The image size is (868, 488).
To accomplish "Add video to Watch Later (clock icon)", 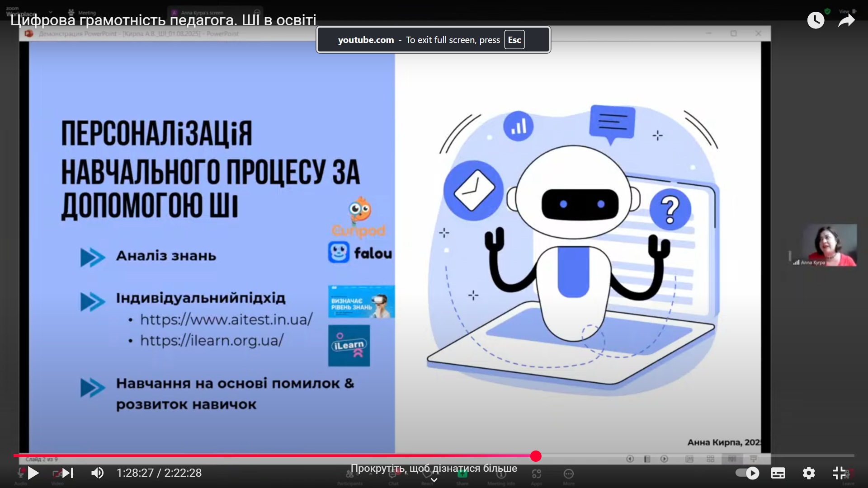I will pyautogui.click(x=816, y=20).
